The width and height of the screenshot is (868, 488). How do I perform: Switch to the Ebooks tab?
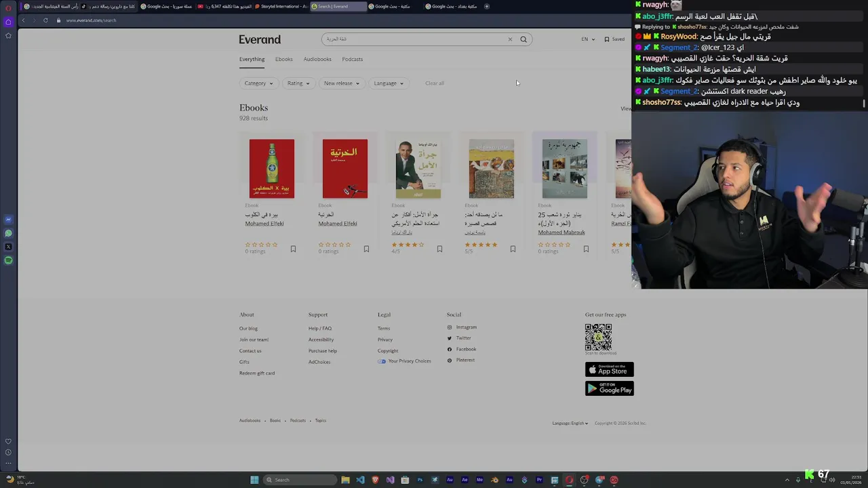[x=283, y=59]
